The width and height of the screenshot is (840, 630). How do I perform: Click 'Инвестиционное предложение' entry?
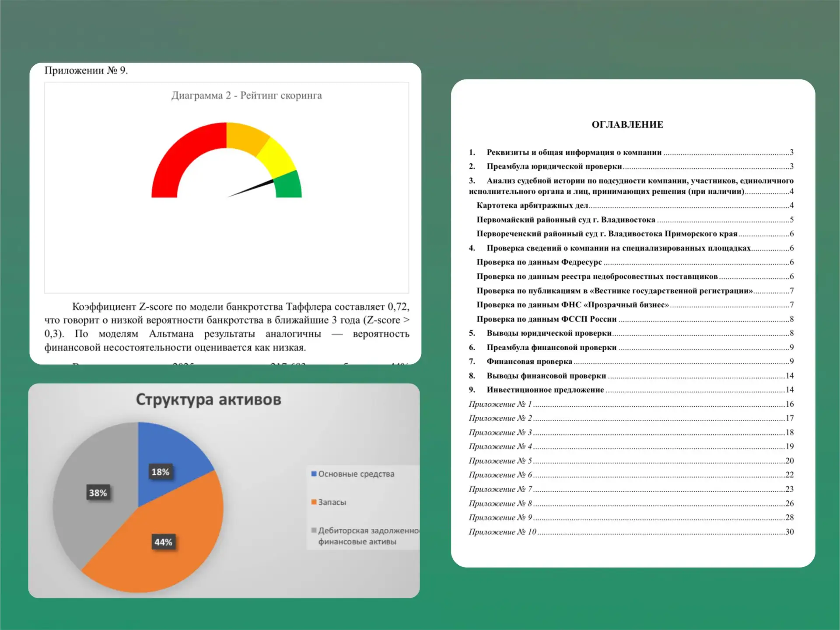click(x=631, y=390)
